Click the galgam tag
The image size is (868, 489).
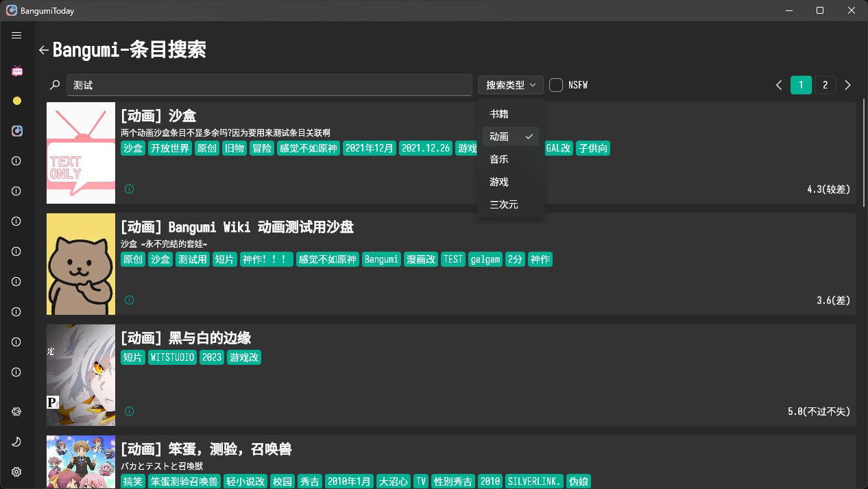click(485, 259)
